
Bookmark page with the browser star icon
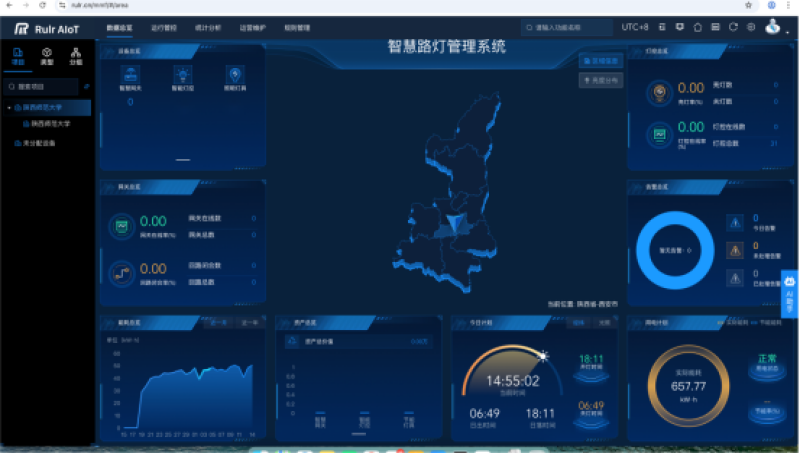point(749,5)
